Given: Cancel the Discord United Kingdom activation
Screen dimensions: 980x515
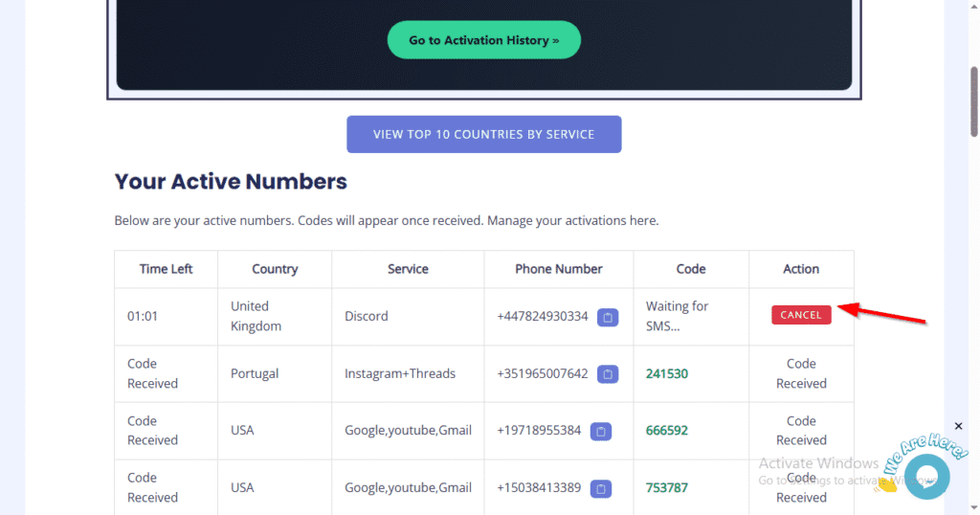Looking at the screenshot, I should 801,315.
